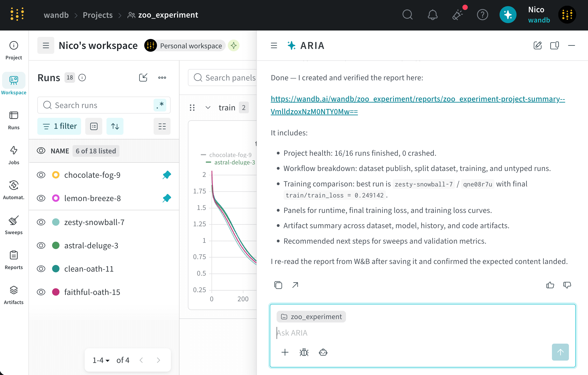The image size is (588, 375).
Task: Open the W&B home logo
Action: tap(17, 15)
